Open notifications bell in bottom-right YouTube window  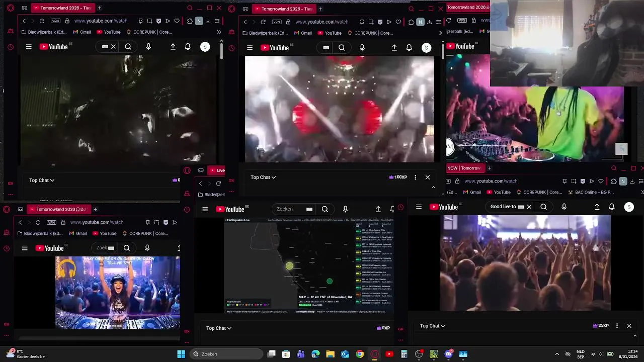[x=611, y=207]
